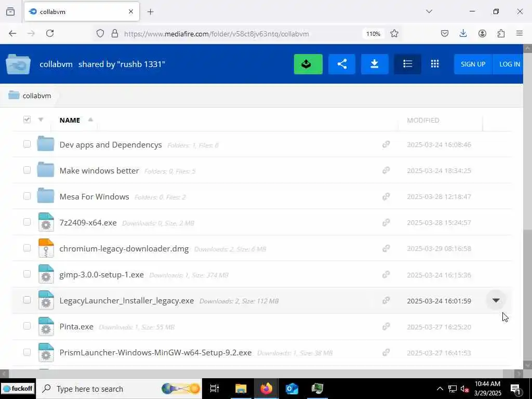Screen dimensions: 532x399
Task: Close the collabvm tab
Action: 131,11
